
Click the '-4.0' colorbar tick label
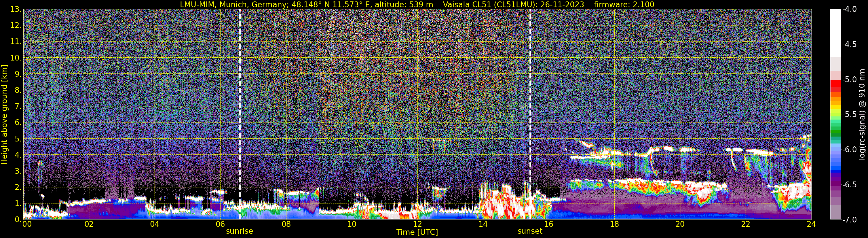[x=849, y=10]
